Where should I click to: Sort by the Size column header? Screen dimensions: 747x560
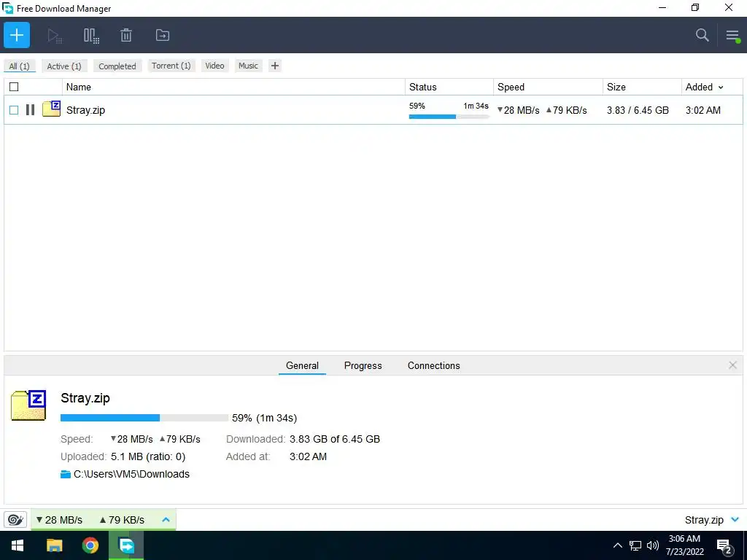pos(642,87)
